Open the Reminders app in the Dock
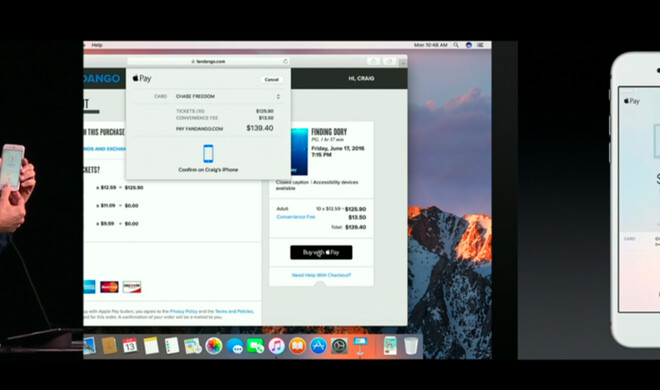 172,346
